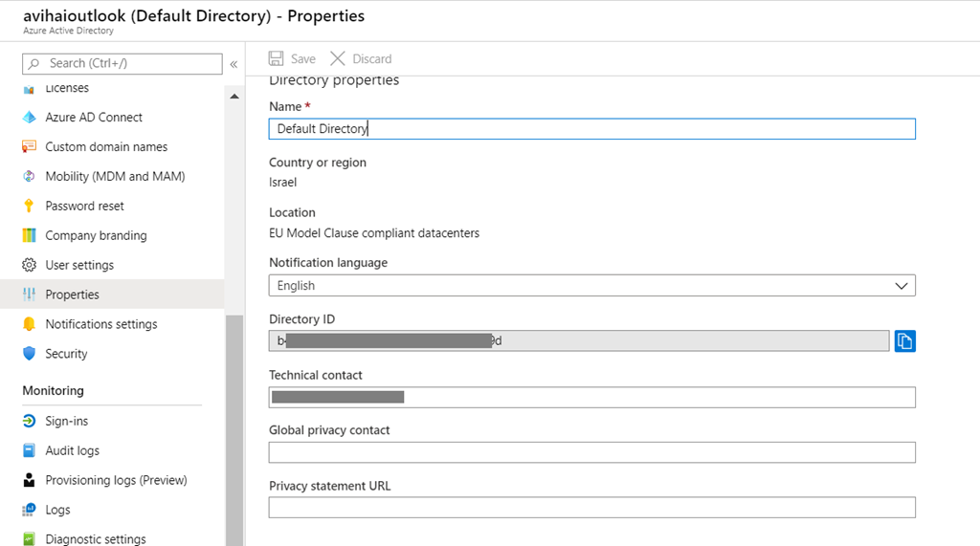Select the Properties menu item
Image resolution: width=980 pixels, height=546 pixels.
pos(112,295)
